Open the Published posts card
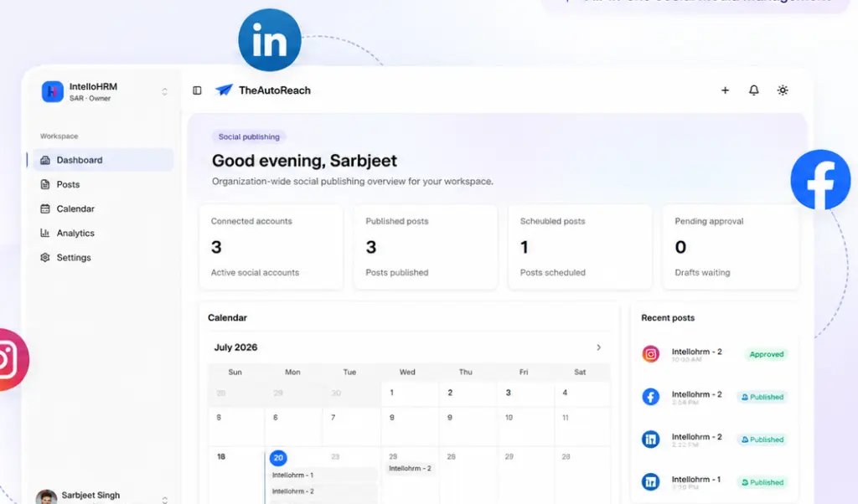 (x=426, y=247)
